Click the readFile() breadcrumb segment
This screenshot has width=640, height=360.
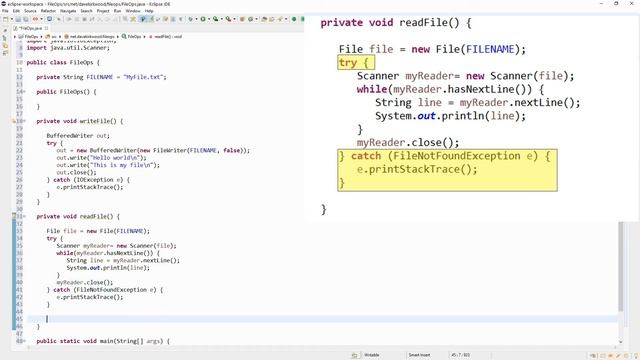[x=166, y=37]
